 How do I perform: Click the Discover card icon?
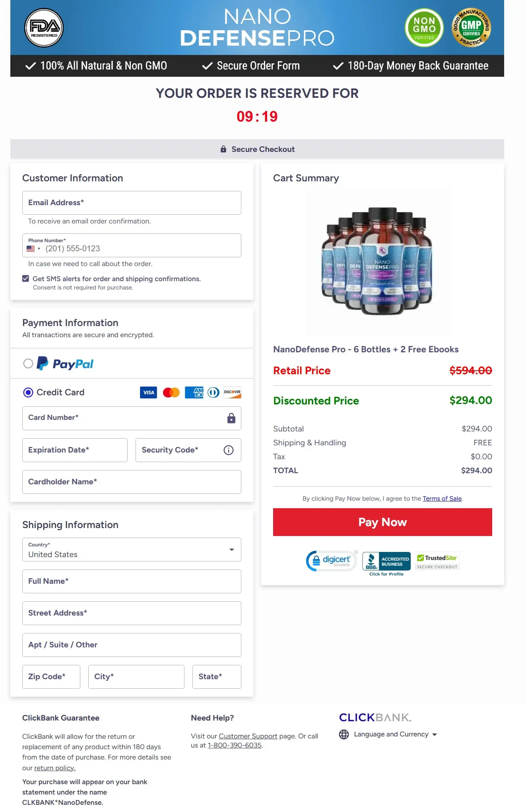232,392
